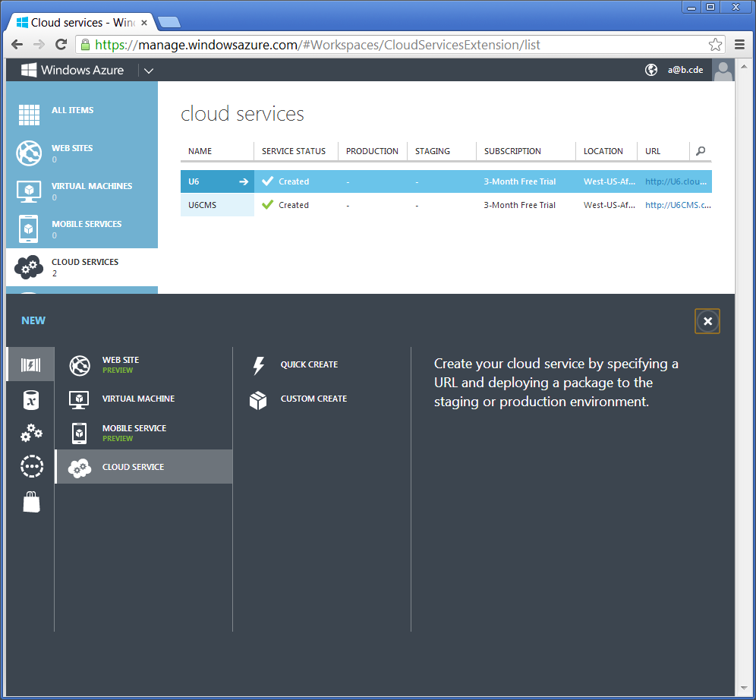The image size is (756, 700).
Task: Select Virtual Machine in the New panel
Action: coord(138,399)
